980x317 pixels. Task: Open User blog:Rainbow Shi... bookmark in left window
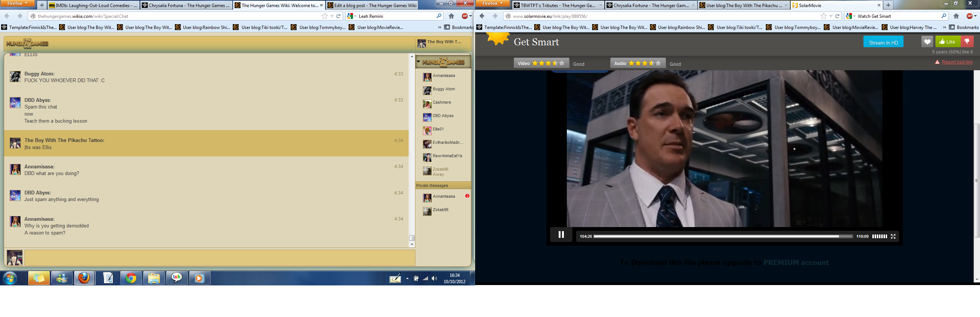[202, 27]
